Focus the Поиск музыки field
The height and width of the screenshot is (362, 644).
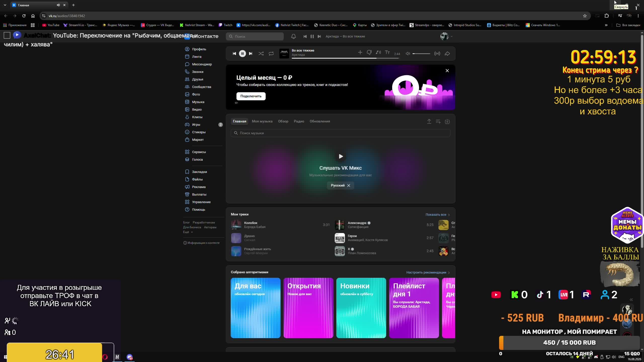coord(340,133)
